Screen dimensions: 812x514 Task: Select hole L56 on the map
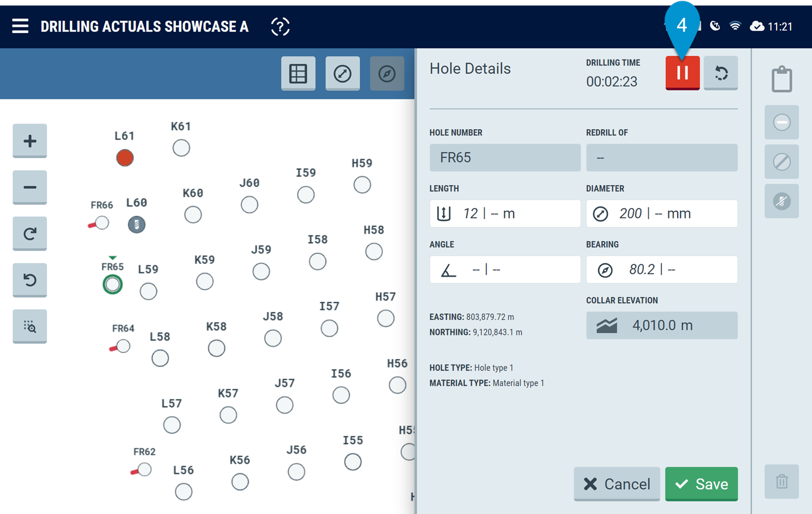[x=183, y=492]
